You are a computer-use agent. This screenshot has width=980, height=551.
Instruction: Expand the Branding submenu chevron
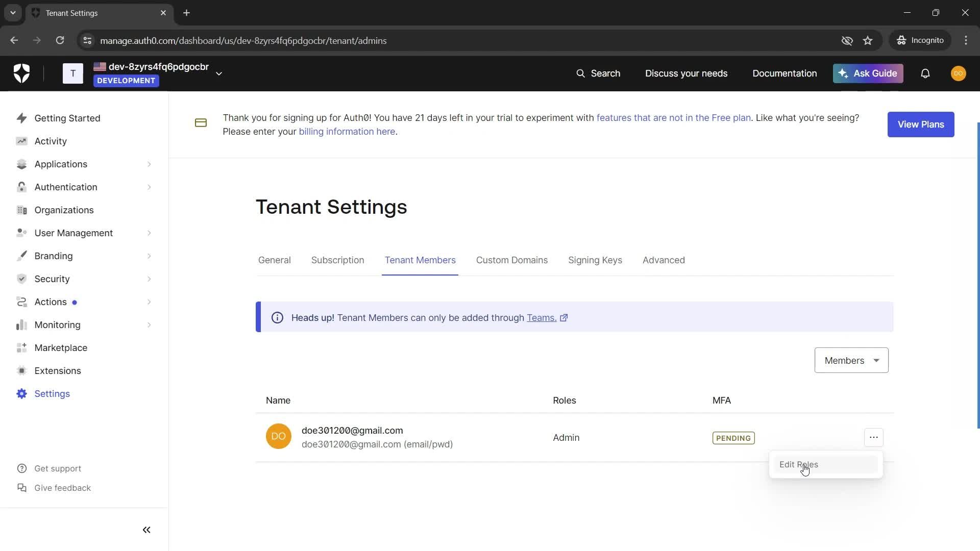coord(149,256)
